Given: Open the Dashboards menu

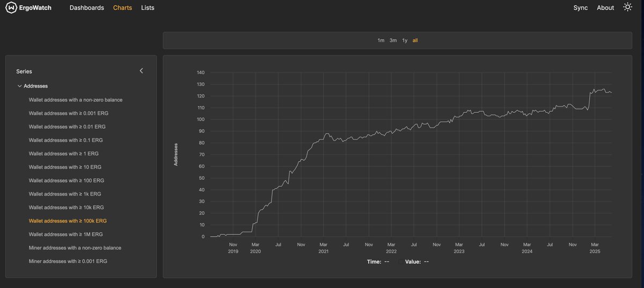Looking at the screenshot, I should point(87,8).
